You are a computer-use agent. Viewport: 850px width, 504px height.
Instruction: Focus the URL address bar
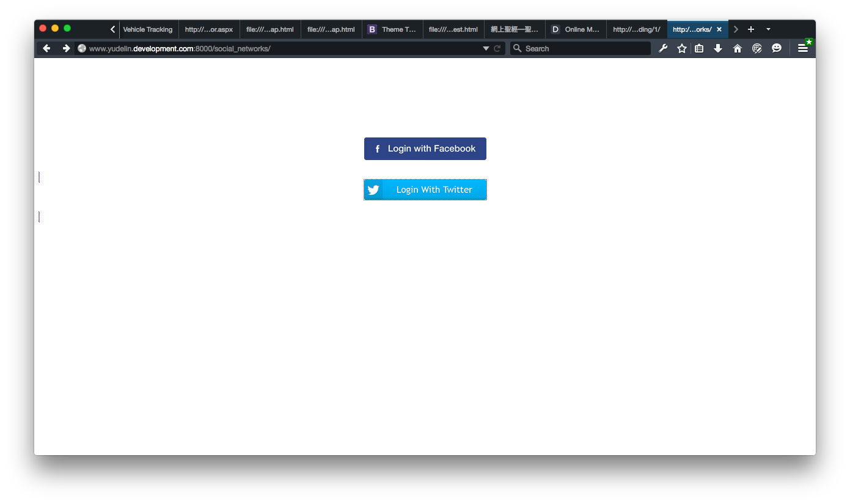[x=284, y=48]
